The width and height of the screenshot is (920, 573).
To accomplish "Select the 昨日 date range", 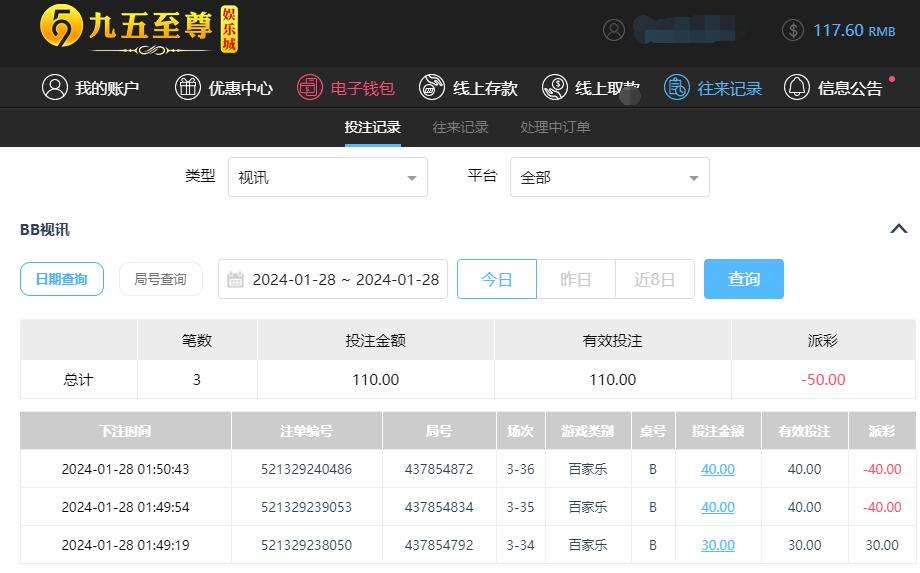I will pyautogui.click(x=576, y=279).
